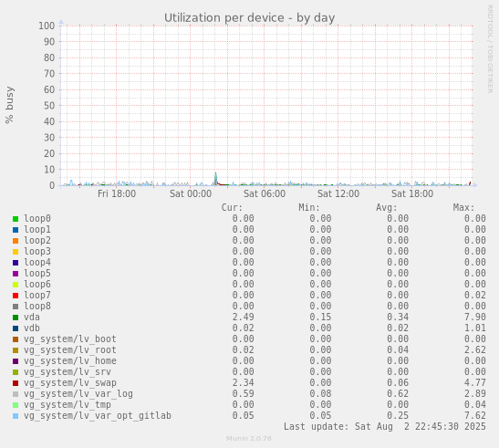Click the loop3 yellow legend swatch
Screen dimensions: 499x448
16,252
